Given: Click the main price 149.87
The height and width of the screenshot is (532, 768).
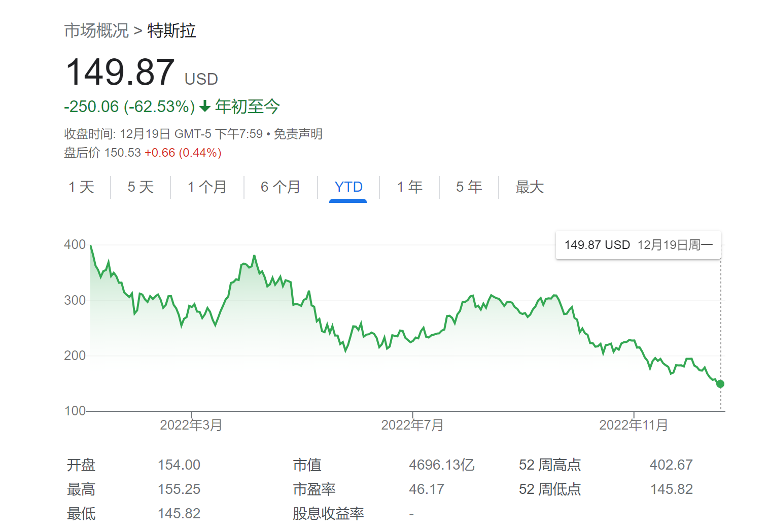Looking at the screenshot, I should pyautogui.click(x=120, y=72).
